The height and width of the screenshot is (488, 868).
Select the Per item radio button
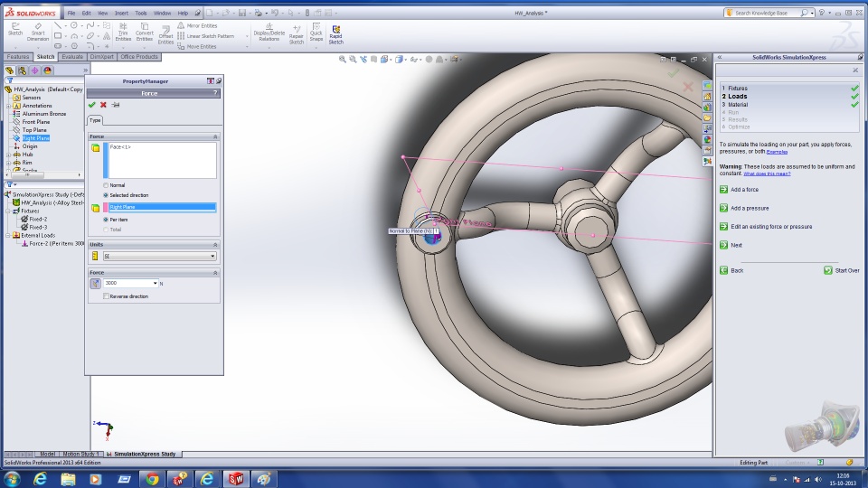(x=106, y=220)
